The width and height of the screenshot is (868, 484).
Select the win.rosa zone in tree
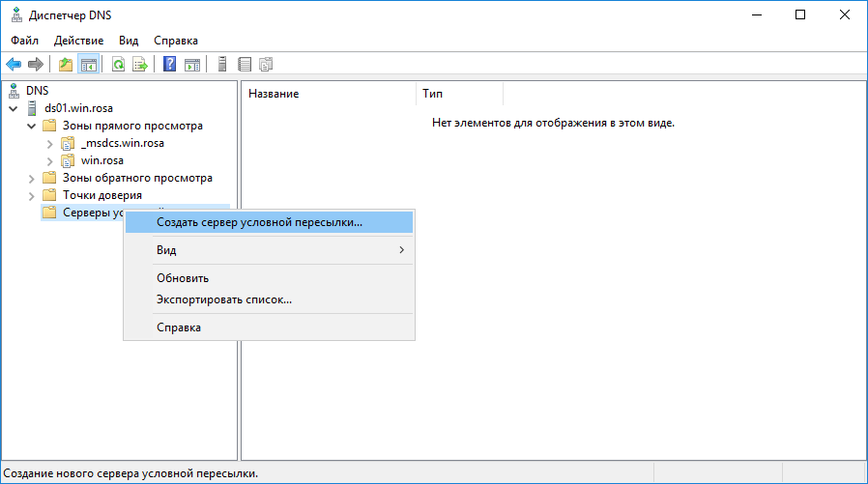tap(102, 160)
